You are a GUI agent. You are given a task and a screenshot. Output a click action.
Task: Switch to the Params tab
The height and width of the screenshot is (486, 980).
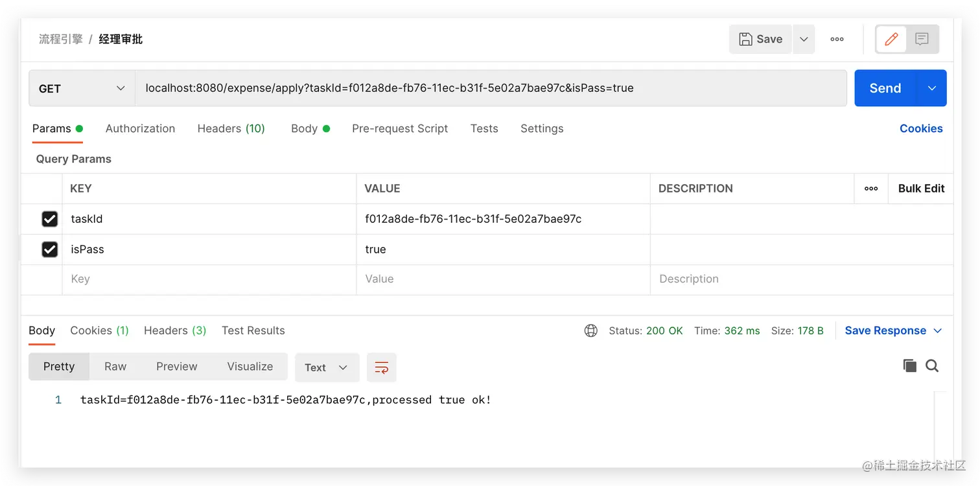(x=57, y=128)
